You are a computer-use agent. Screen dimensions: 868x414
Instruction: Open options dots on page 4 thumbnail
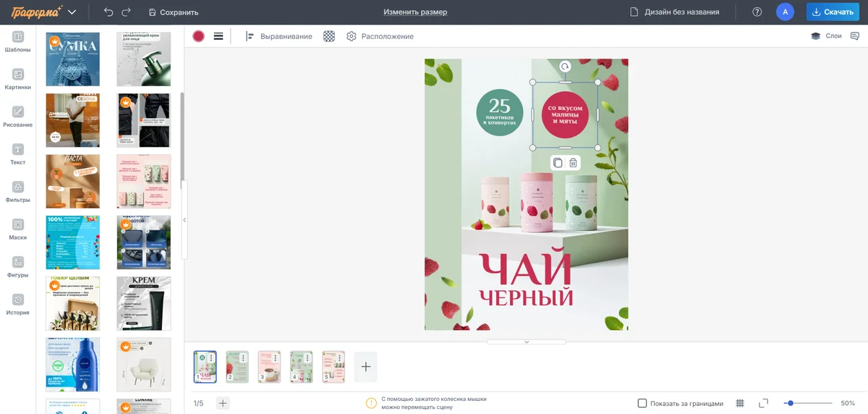coord(307,358)
